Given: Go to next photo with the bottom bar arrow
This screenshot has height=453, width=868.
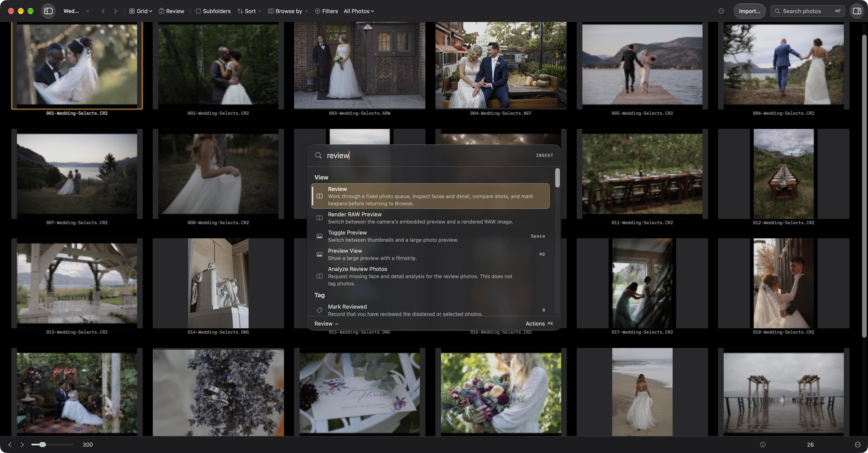Looking at the screenshot, I should pyautogui.click(x=22, y=445).
